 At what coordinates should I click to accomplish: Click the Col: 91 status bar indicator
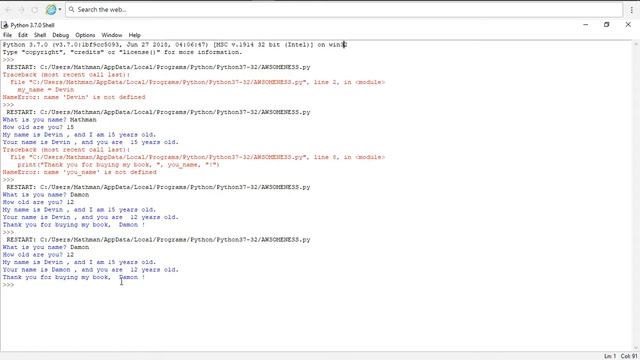tap(629, 356)
